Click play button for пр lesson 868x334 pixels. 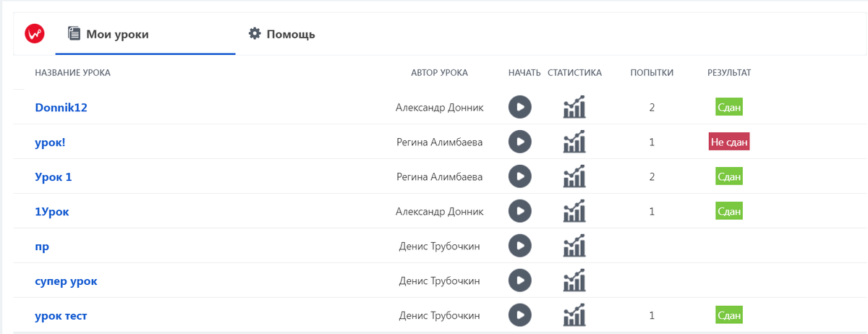[x=520, y=246]
